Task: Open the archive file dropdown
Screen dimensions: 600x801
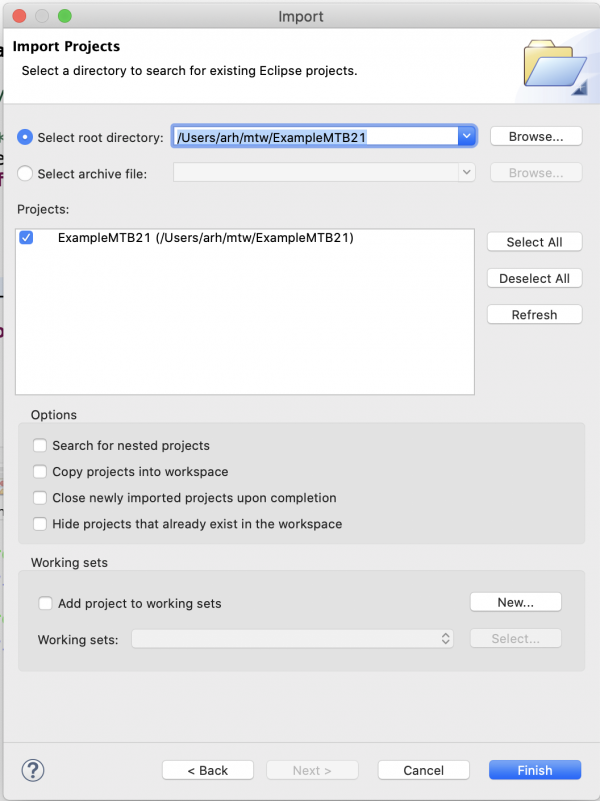Action: click(x=466, y=172)
